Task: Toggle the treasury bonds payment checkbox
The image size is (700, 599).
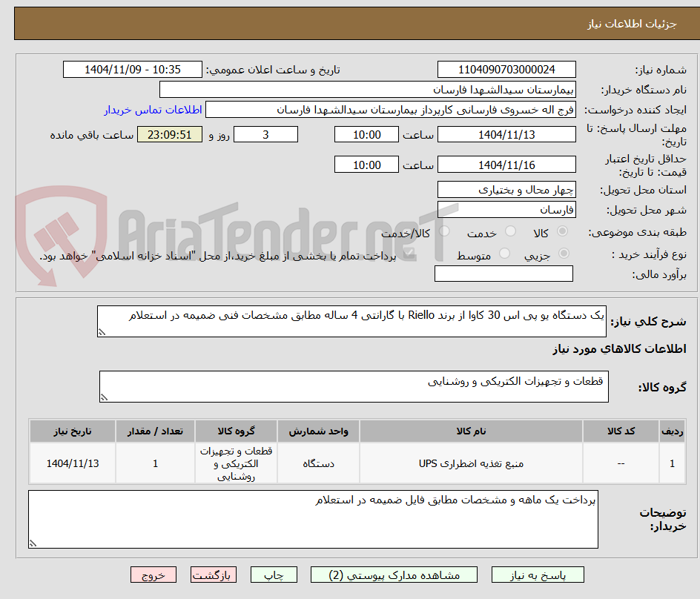Action: pos(409,254)
